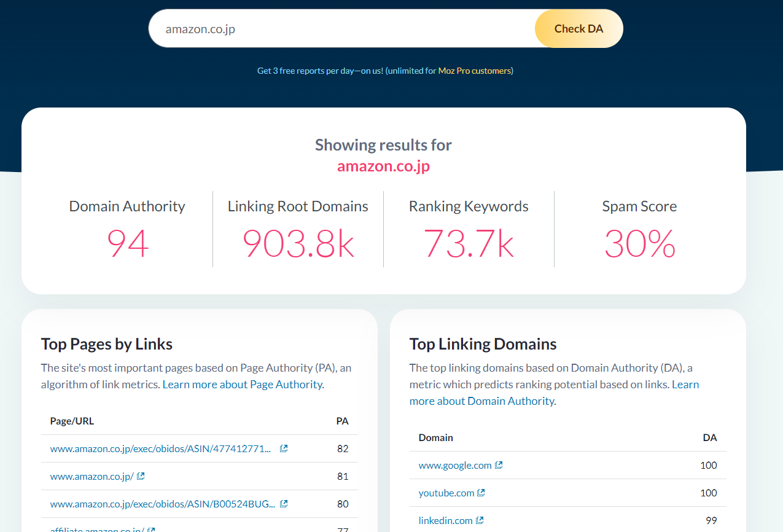783x532 pixels.
Task: Click external-link icon beside www.google.com
Action: 499,465
